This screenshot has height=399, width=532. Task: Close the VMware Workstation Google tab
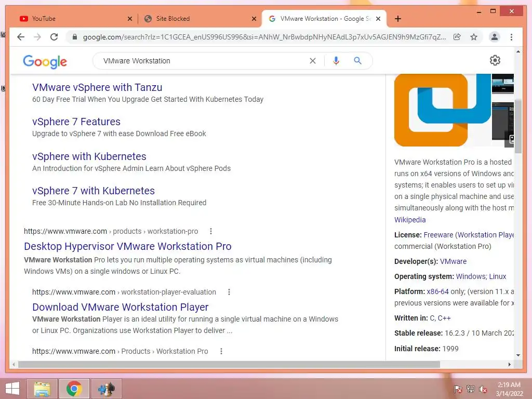[x=378, y=19]
